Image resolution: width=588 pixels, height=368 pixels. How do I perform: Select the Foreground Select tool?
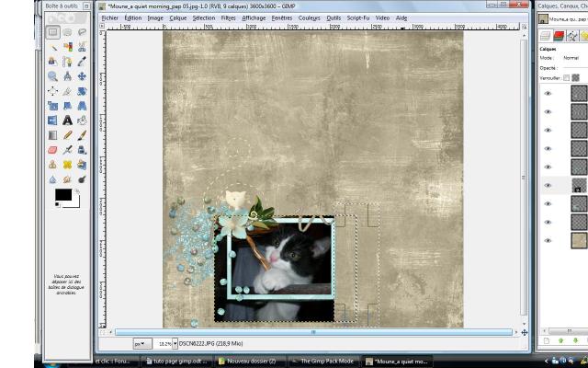pos(53,62)
